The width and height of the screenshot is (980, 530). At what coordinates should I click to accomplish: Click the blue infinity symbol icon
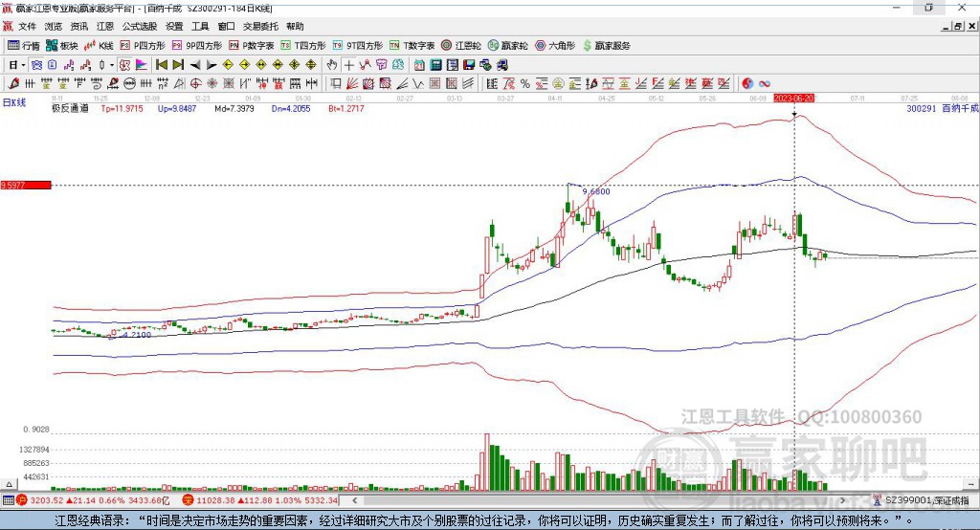click(765, 84)
